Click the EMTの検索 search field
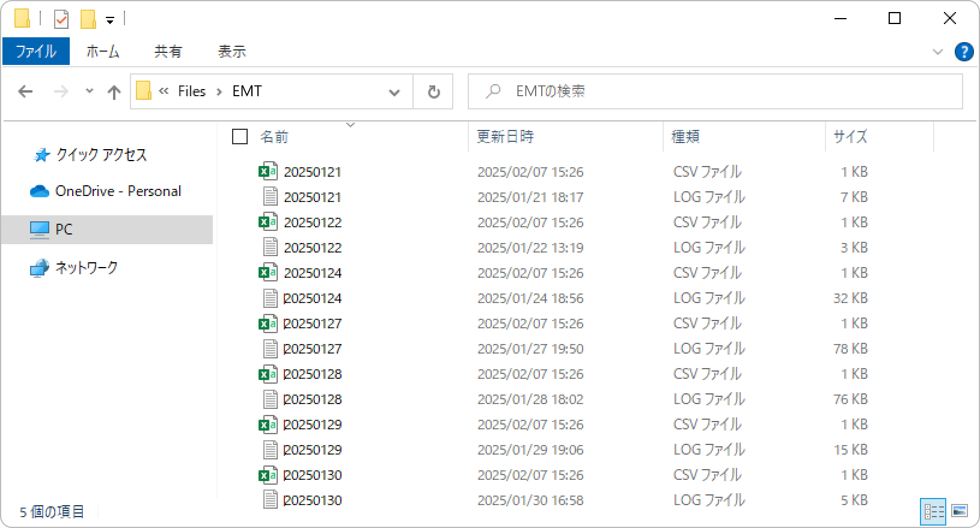The image size is (980, 528). pos(715,91)
